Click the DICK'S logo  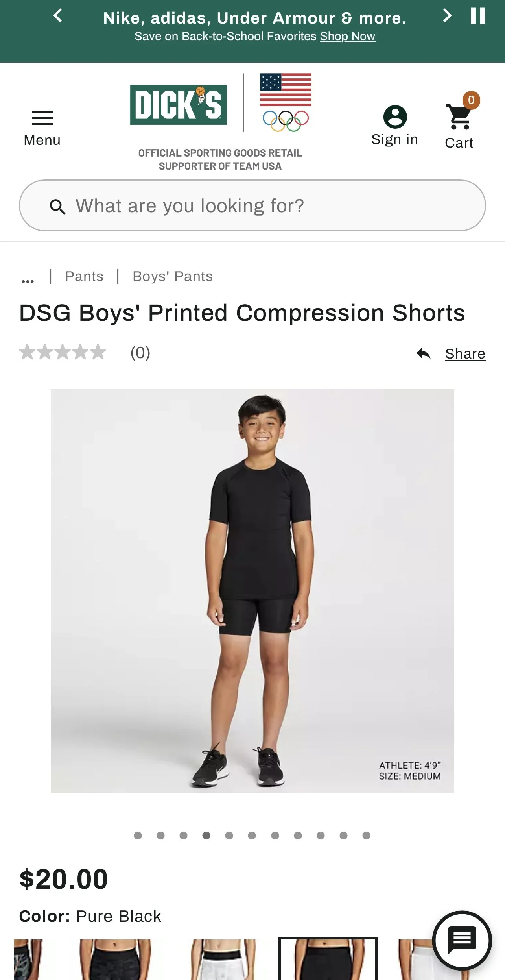(x=178, y=105)
